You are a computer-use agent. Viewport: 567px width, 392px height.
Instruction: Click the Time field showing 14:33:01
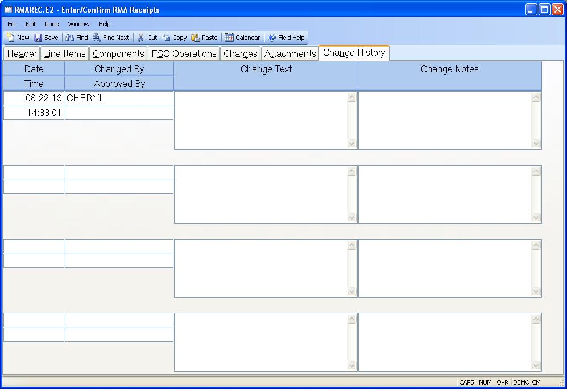pos(34,113)
